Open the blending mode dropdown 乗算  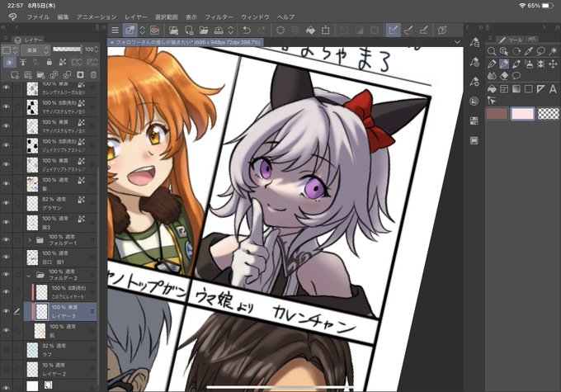click(x=35, y=50)
